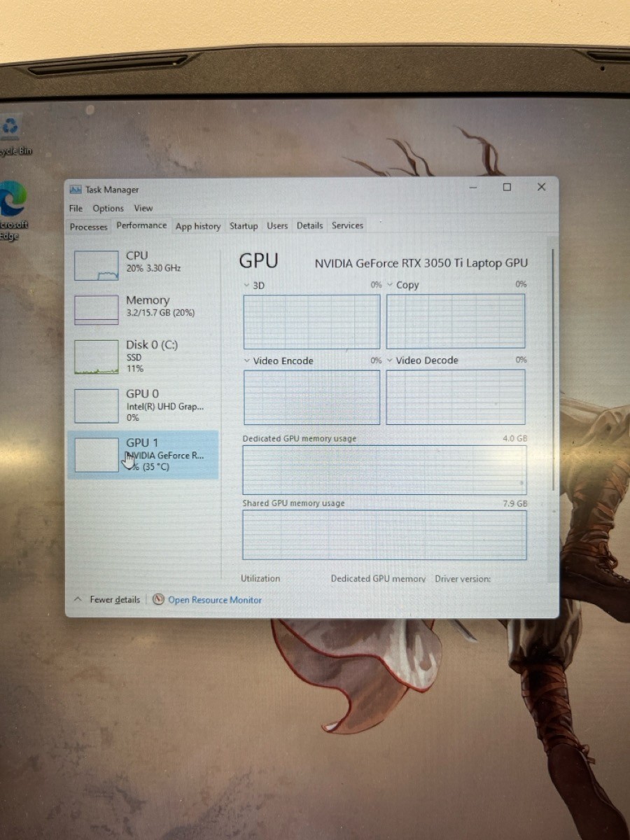Switch to the App history tab
Viewport: 630px width, 840px height.
198,226
